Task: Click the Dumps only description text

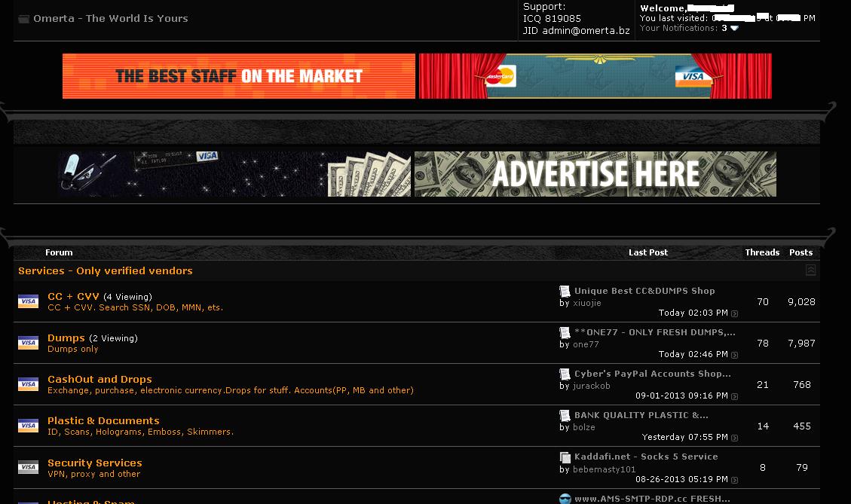Action: coord(72,349)
